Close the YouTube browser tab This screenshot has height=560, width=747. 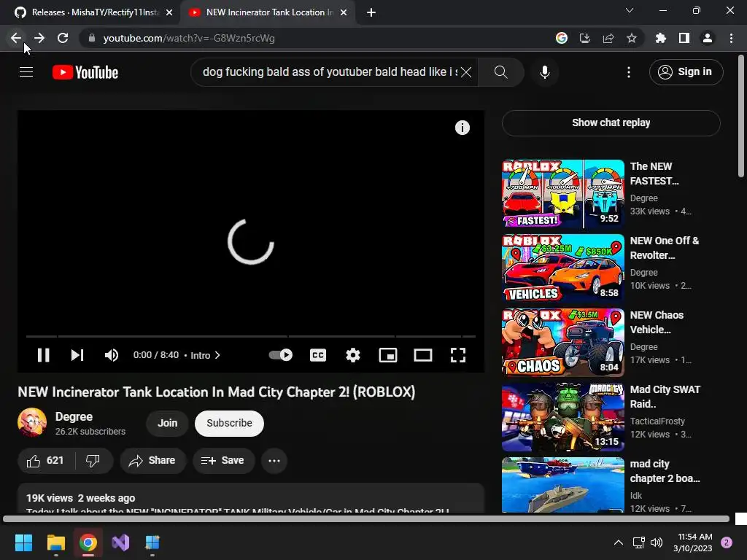[344, 13]
